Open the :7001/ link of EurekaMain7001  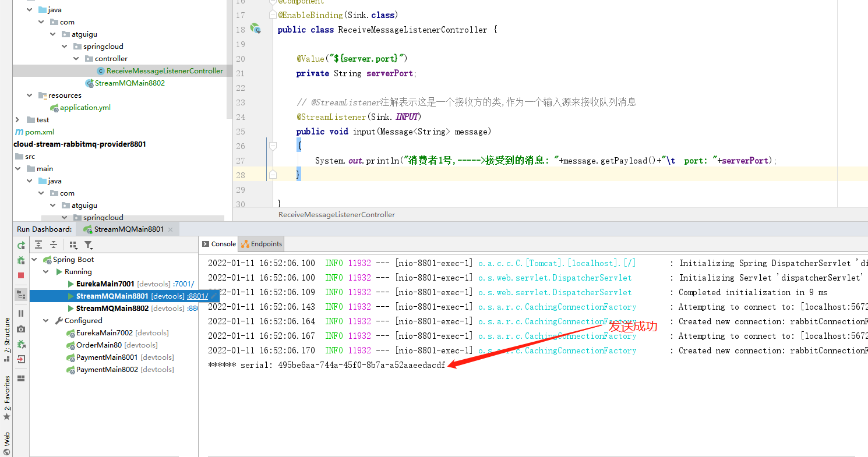(x=183, y=284)
